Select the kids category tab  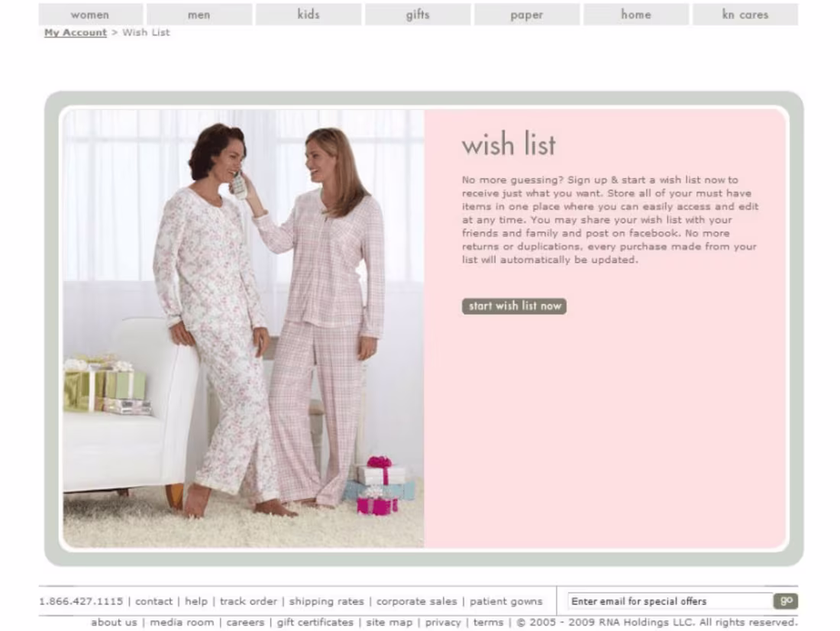309,15
